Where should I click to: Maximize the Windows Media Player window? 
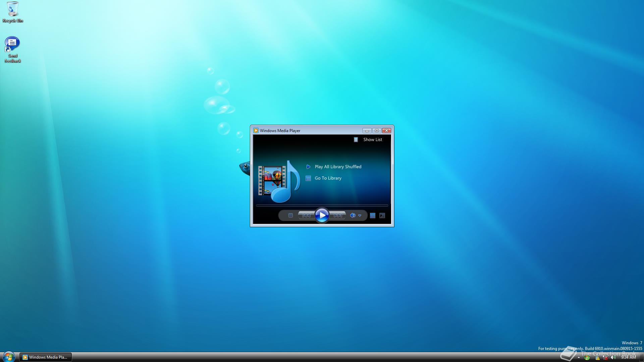[377, 131]
